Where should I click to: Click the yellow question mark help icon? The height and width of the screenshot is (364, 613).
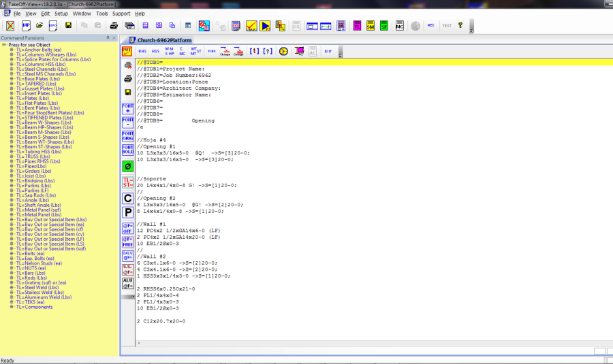click(460, 25)
